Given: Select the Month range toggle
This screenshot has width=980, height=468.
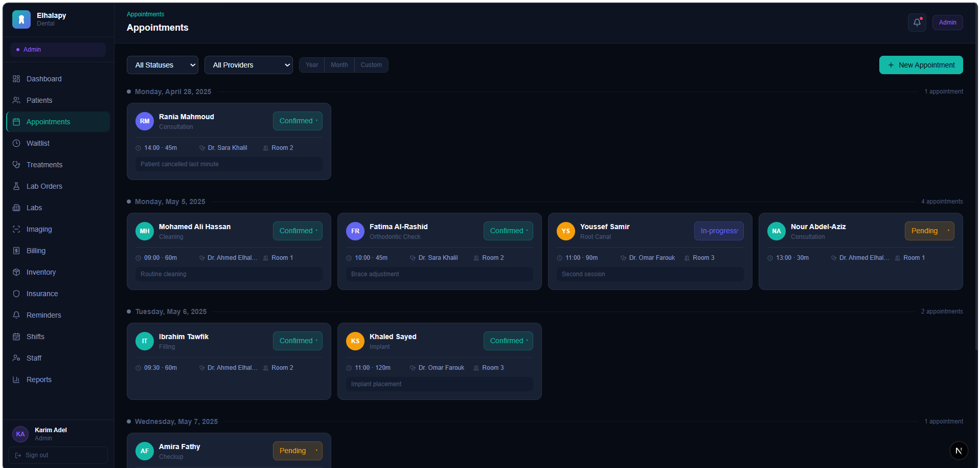Looking at the screenshot, I should click(339, 65).
